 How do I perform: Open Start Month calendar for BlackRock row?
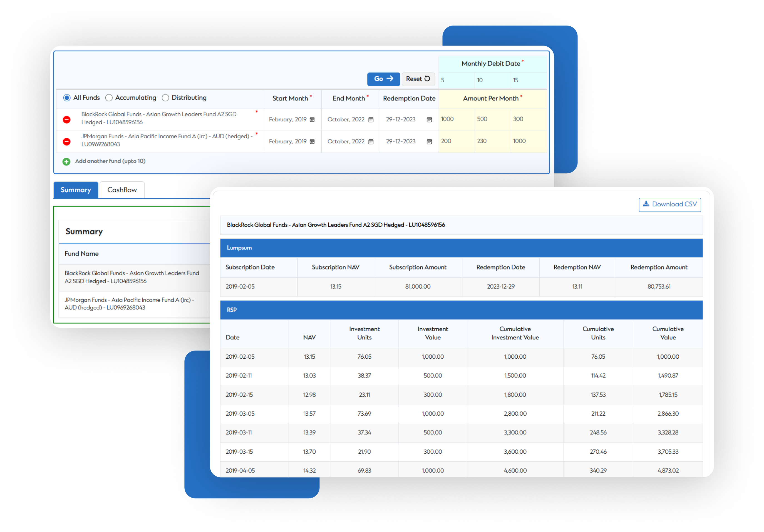coord(312,120)
